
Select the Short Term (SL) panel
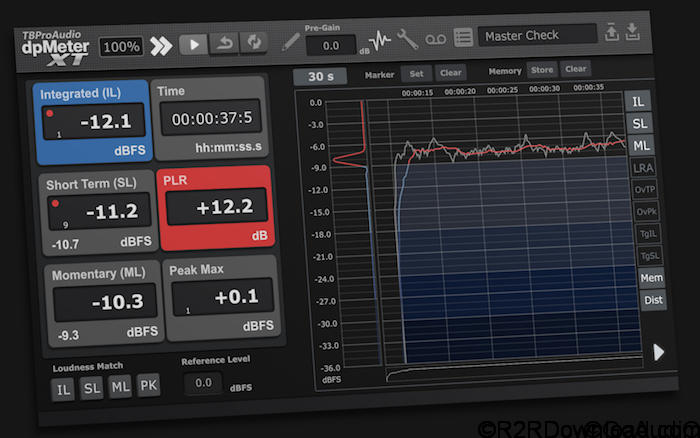pos(99,213)
